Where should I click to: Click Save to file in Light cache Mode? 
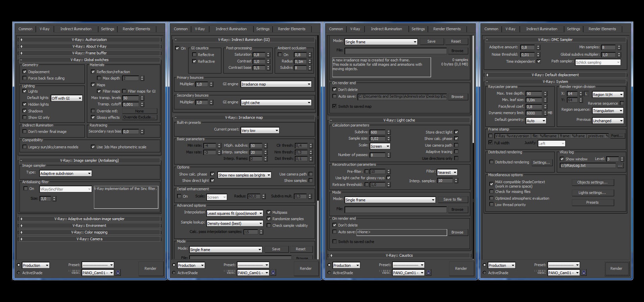452,199
